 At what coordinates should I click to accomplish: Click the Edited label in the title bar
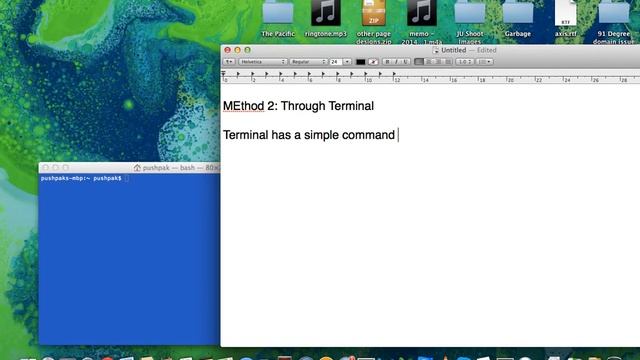[x=486, y=50]
